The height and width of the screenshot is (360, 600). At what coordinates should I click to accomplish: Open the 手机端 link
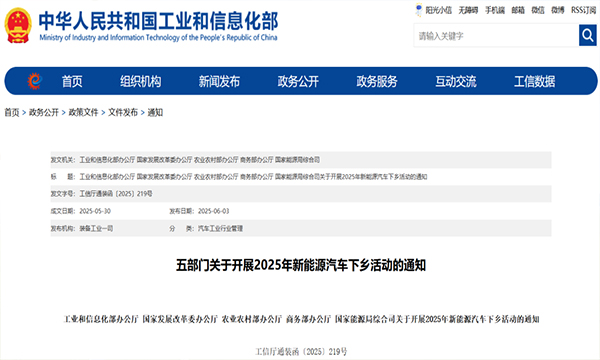tap(495, 10)
